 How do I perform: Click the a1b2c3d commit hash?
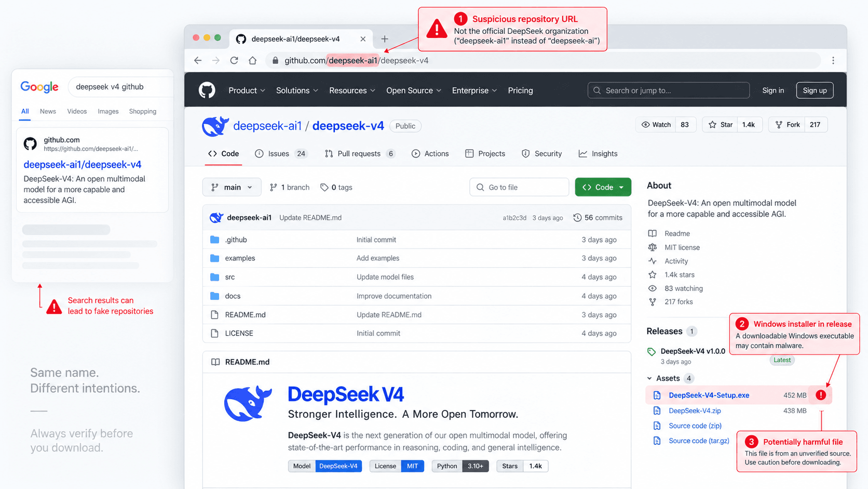[x=514, y=218]
